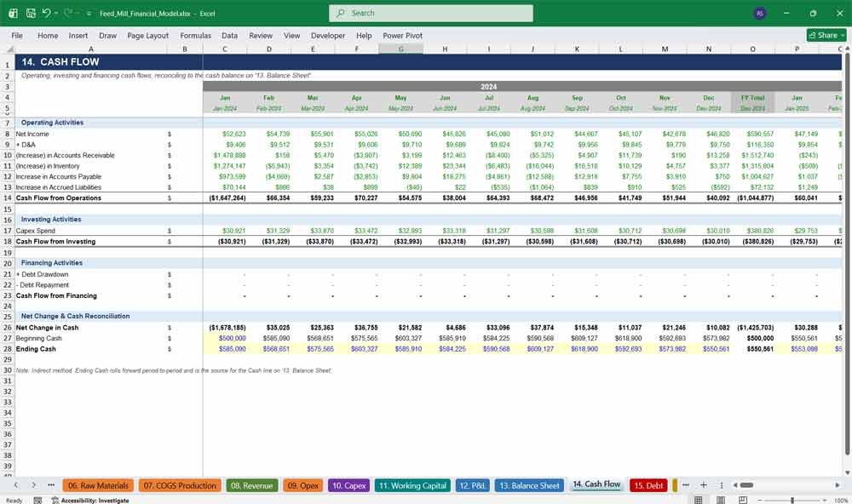
Task: Open the Insert ribbon tab
Action: (78, 35)
